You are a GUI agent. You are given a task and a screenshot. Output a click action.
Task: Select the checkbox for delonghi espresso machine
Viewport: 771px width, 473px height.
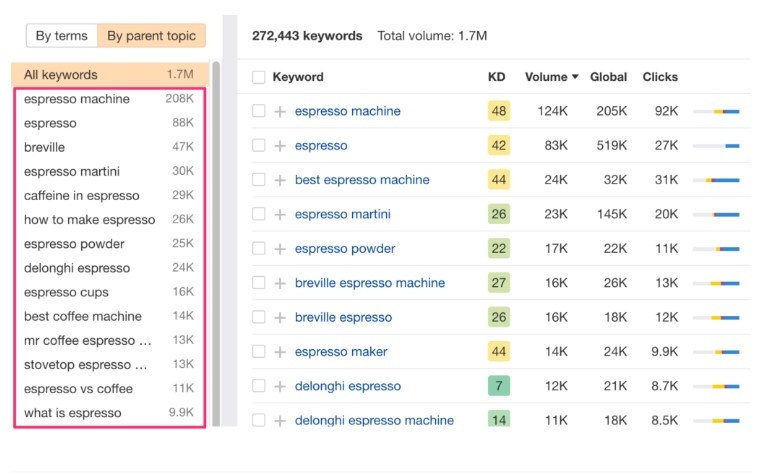point(259,420)
